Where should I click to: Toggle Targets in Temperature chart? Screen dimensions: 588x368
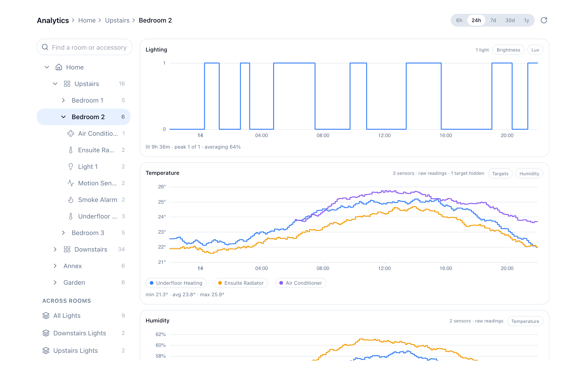pyautogui.click(x=500, y=173)
